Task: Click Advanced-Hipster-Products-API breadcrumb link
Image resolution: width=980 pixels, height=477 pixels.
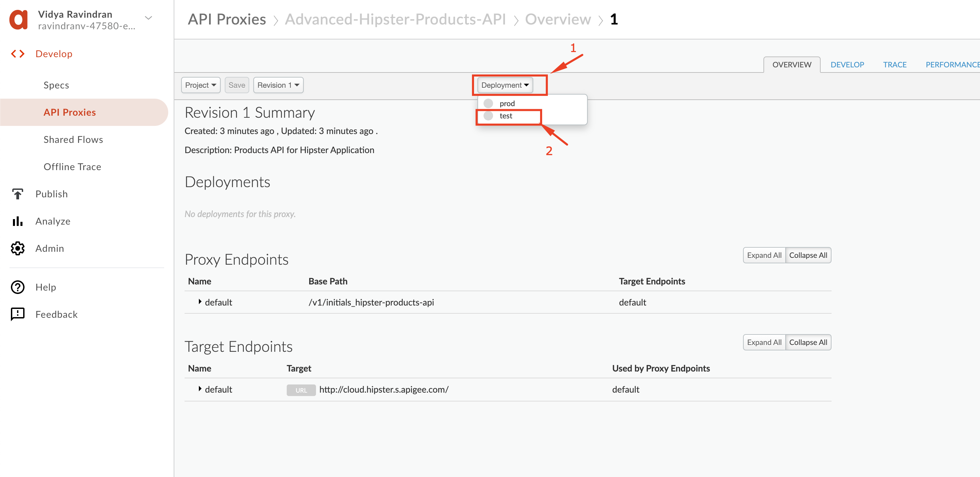Action: coord(395,19)
